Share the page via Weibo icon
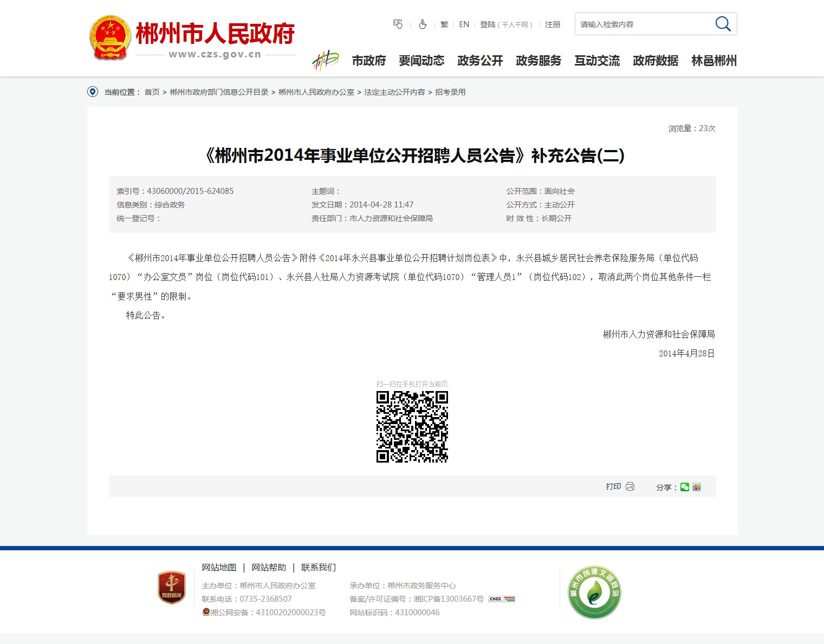The image size is (824, 644). point(697,487)
